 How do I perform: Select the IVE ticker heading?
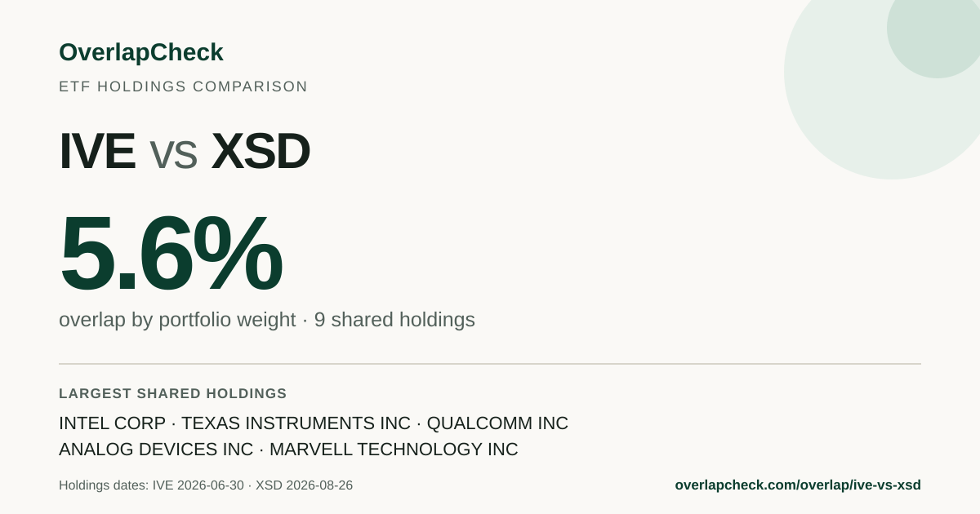tap(97, 151)
